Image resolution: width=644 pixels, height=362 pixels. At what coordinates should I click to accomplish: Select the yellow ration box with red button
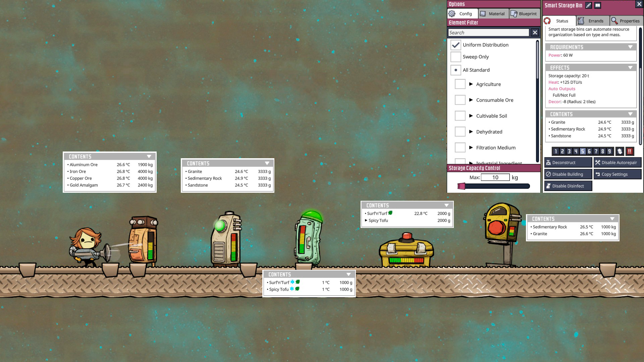(x=406, y=250)
